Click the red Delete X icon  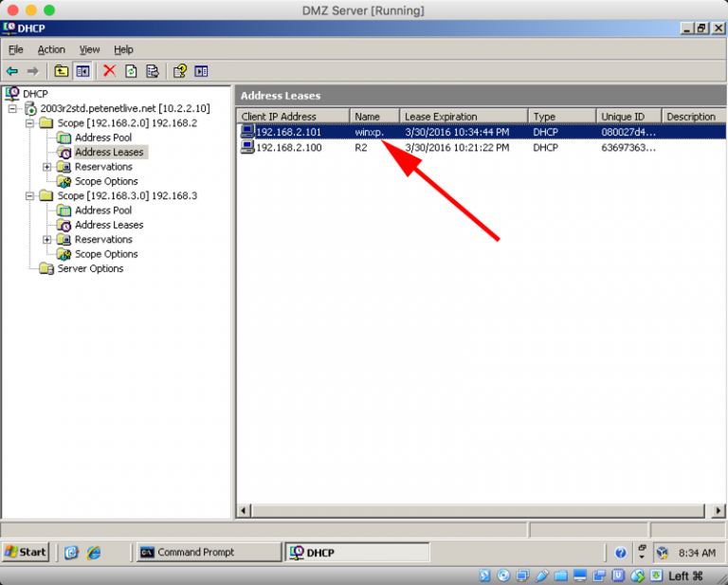[110, 71]
